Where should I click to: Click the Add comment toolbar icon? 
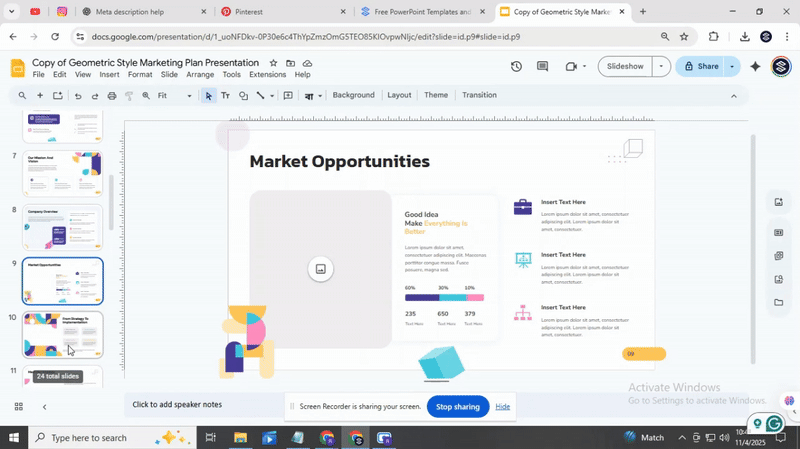[x=288, y=96]
